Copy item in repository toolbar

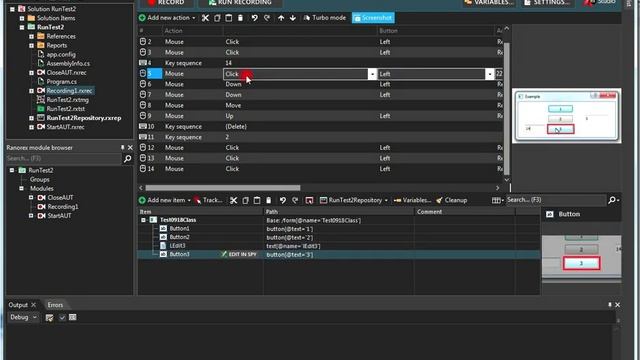coord(245,200)
